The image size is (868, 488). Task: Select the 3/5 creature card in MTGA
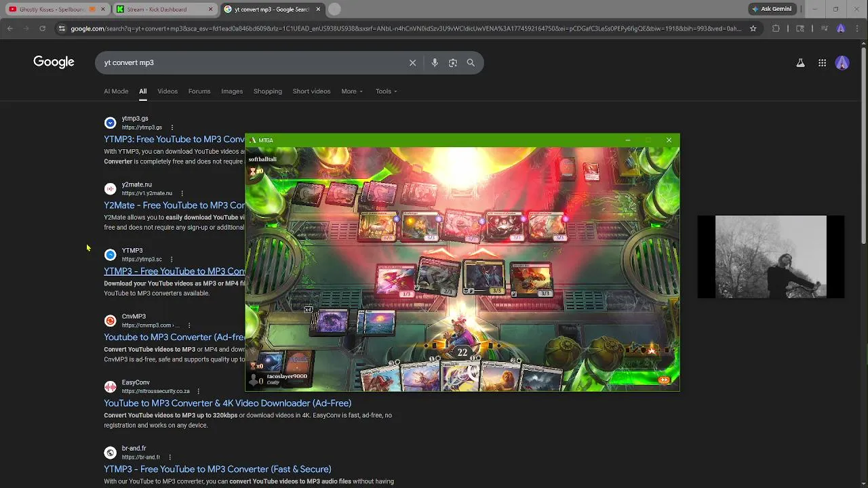click(484, 278)
